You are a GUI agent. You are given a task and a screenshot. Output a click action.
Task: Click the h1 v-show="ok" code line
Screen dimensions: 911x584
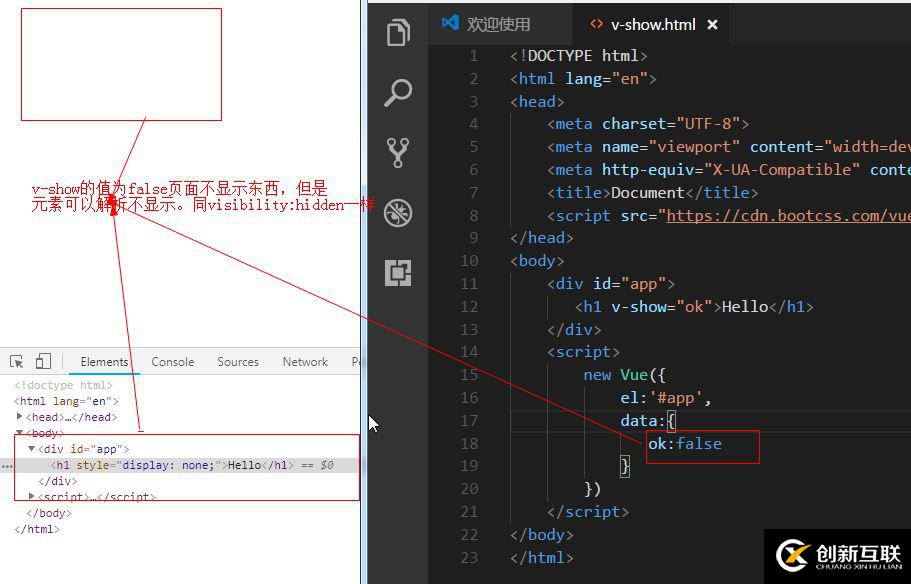coord(694,306)
